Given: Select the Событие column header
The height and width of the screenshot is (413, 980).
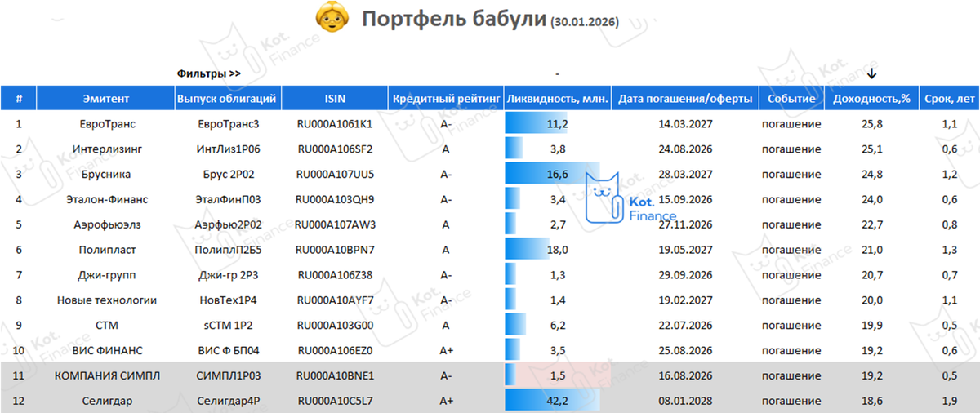Looking at the screenshot, I should (791, 99).
